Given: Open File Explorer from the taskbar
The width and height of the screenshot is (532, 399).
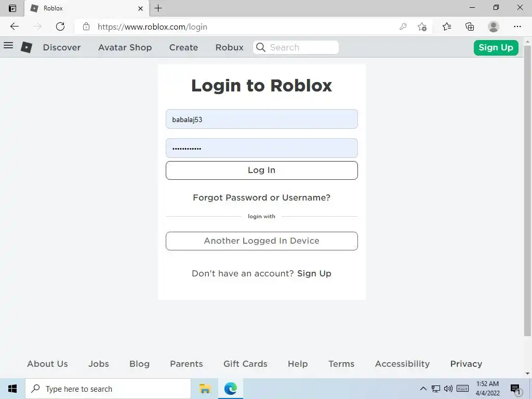Looking at the screenshot, I should pyautogui.click(x=205, y=389).
